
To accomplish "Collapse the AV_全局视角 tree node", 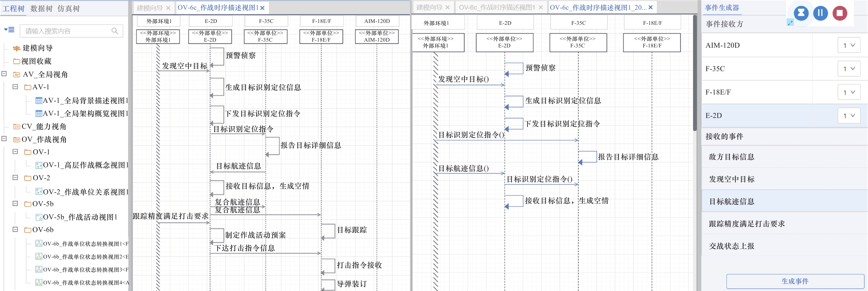I will pyautogui.click(x=4, y=73).
